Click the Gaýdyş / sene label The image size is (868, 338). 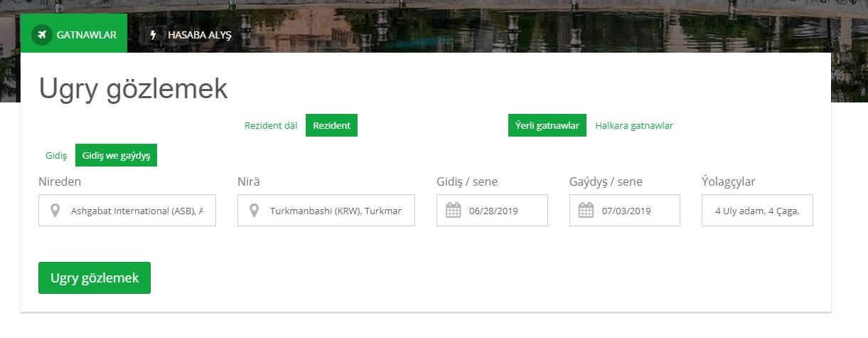(606, 181)
